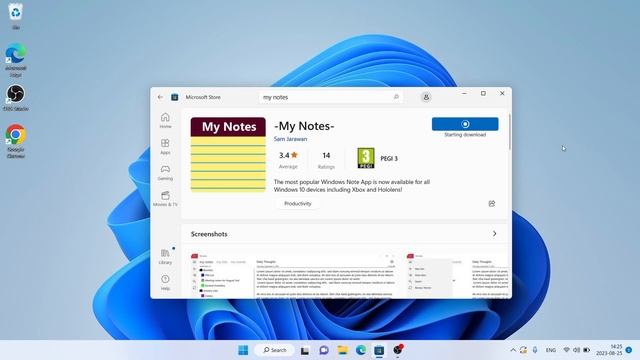The image size is (640, 360).
Task: Click the My Notes app logo image
Action: click(228, 155)
